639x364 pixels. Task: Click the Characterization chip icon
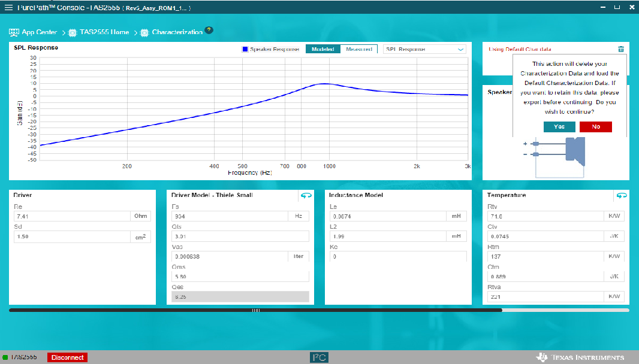coord(144,32)
